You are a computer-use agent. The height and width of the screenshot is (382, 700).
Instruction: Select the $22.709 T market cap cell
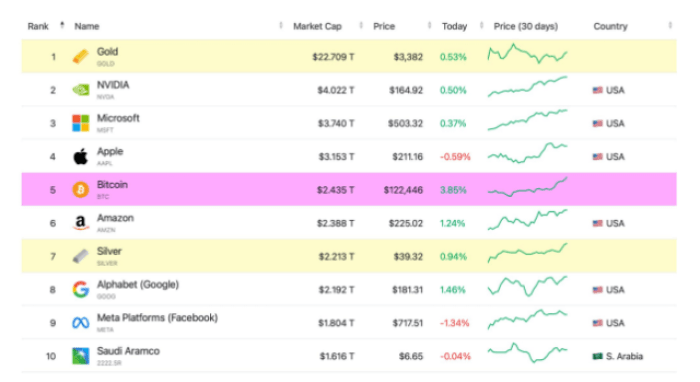point(333,57)
